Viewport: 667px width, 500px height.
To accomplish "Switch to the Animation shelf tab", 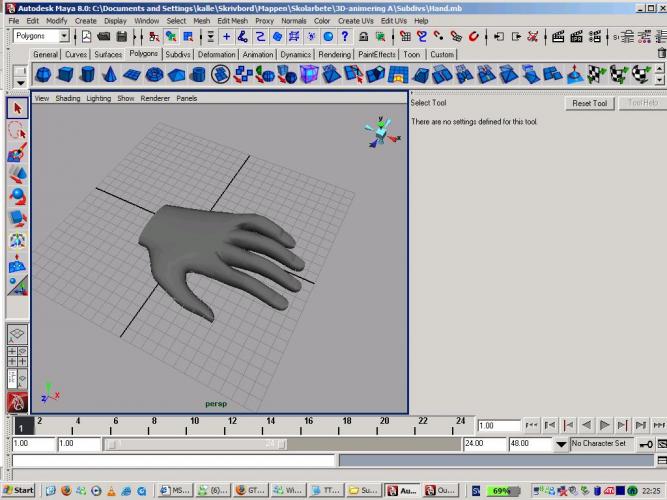I will [x=258, y=54].
